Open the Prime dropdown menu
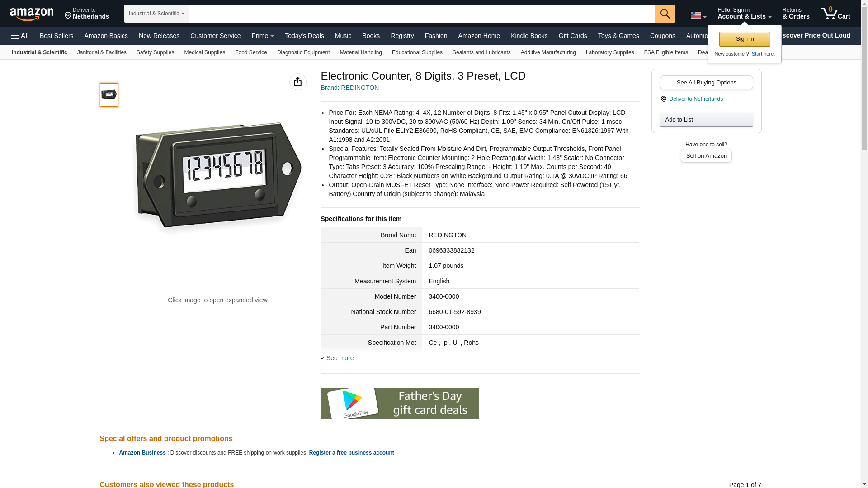Image resolution: width=868 pixels, height=488 pixels. (262, 36)
